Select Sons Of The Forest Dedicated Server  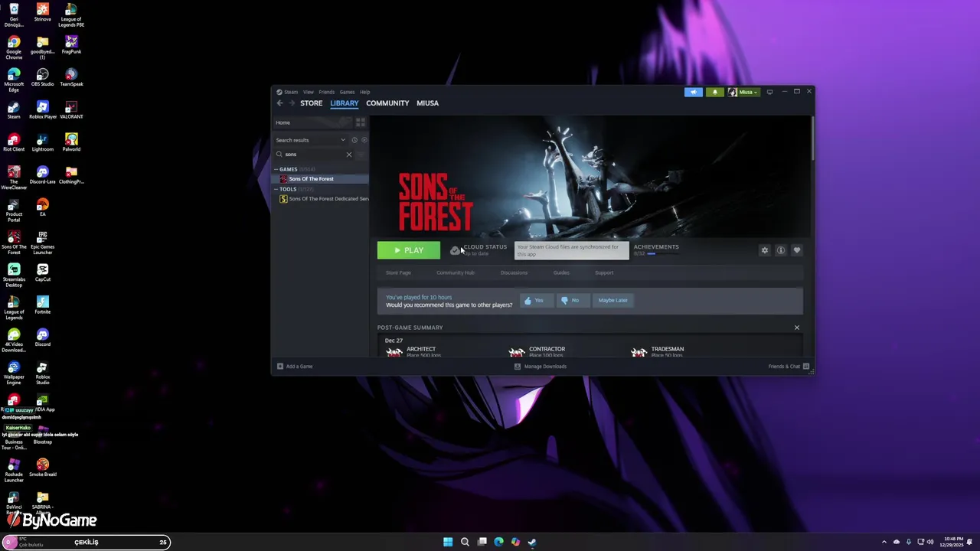tap(324, 199)
